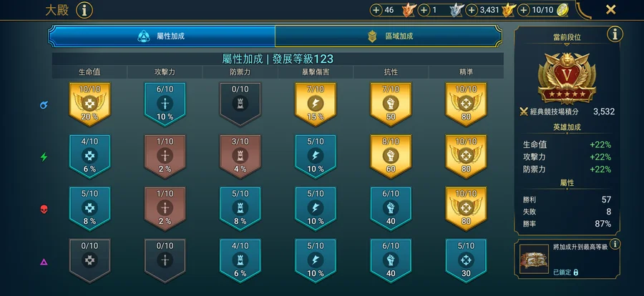
Task: Open the 大殿 info icon
Action: click(84, 10)
